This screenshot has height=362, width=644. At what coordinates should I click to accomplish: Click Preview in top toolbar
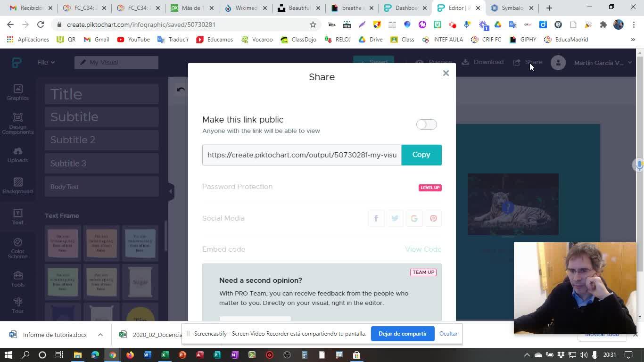[x=434, y=62]
